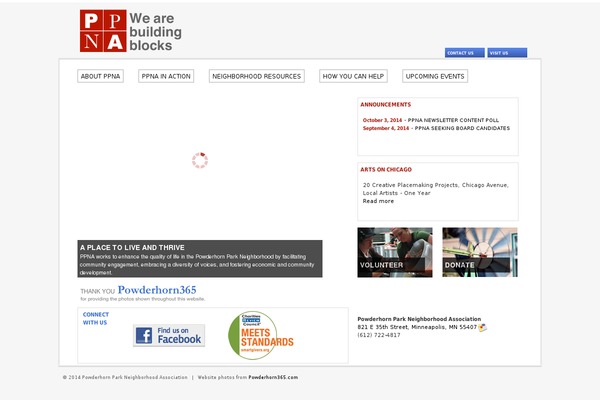600x400 pixels.
Task: Open Neighborhood Resources menu
Action: pyautogui.click(x=257, y=76)
